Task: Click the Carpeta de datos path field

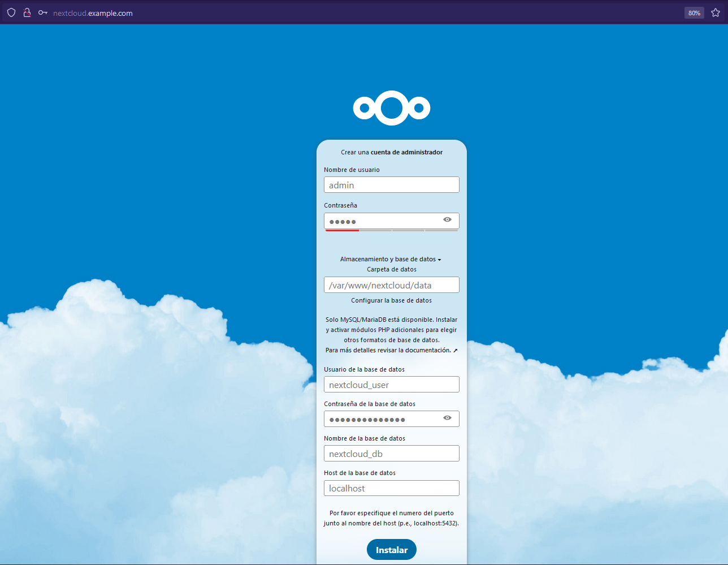Action: (392, 285)
